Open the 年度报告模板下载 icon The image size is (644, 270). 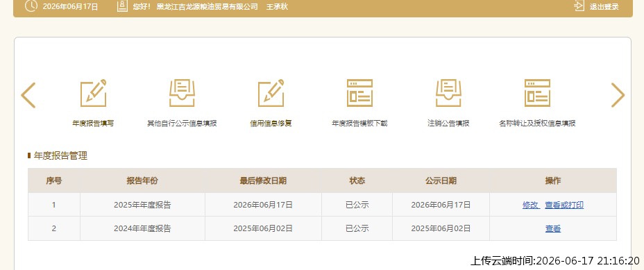pyautogui.click(x=359, y=93)
